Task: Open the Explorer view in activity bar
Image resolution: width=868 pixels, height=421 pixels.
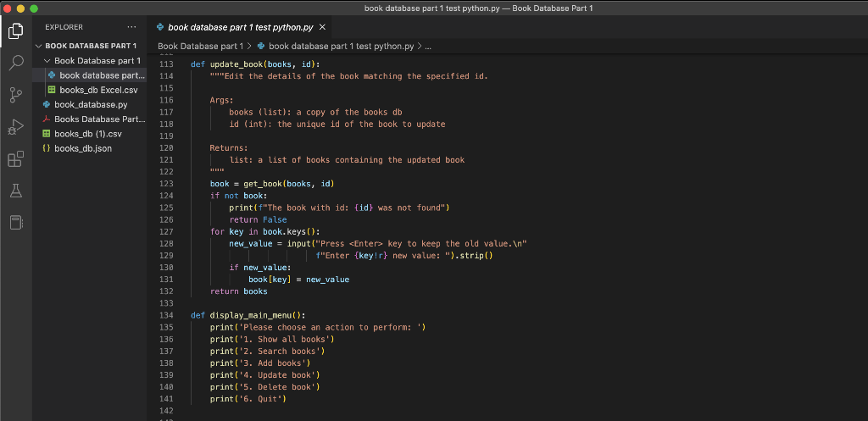Action: 16,32
